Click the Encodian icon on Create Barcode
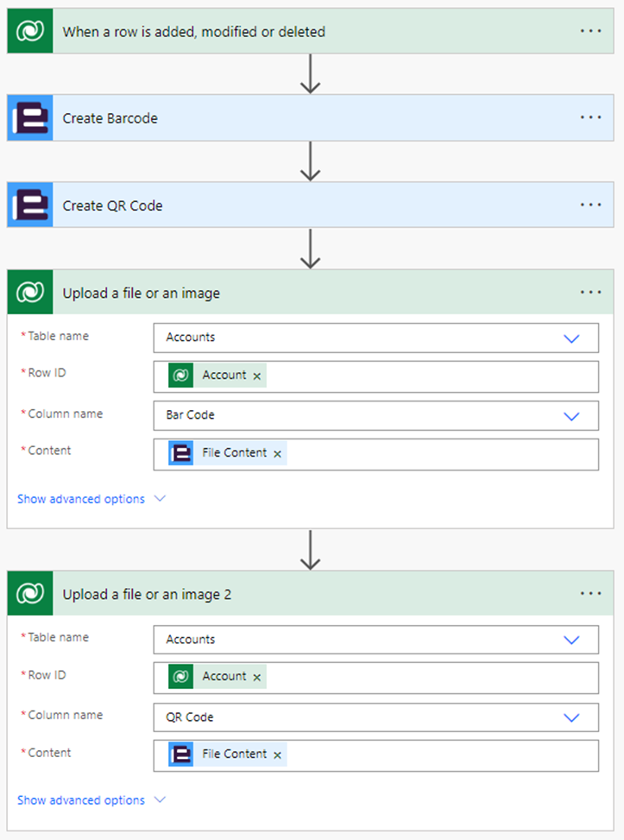Screen dimensions: 624x840 pos(31,118)
